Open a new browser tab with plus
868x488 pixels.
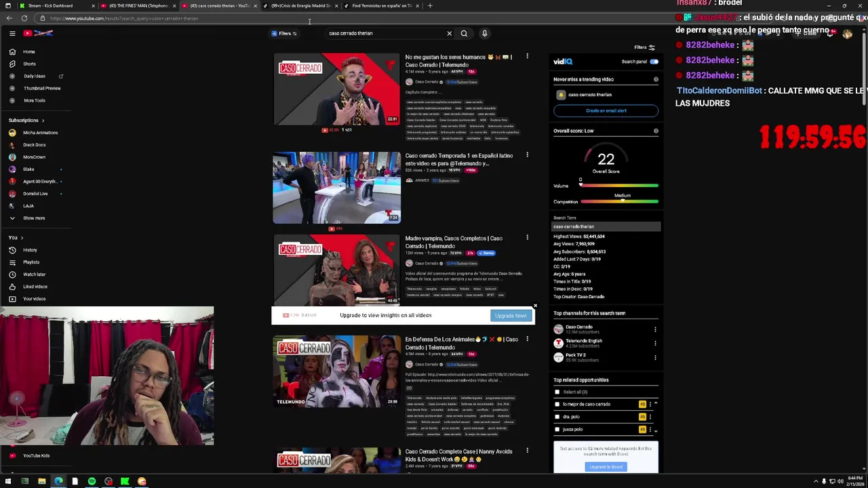[429, 5]
